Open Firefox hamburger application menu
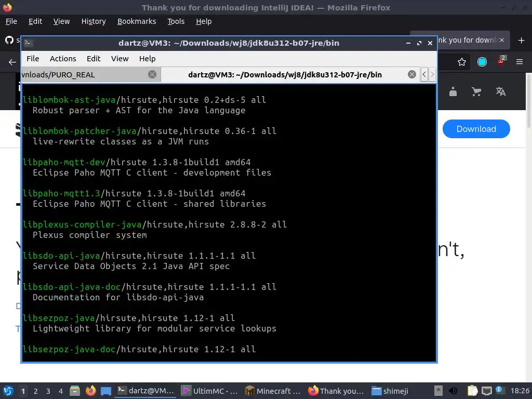532x399 pixels. click(520, 62)
